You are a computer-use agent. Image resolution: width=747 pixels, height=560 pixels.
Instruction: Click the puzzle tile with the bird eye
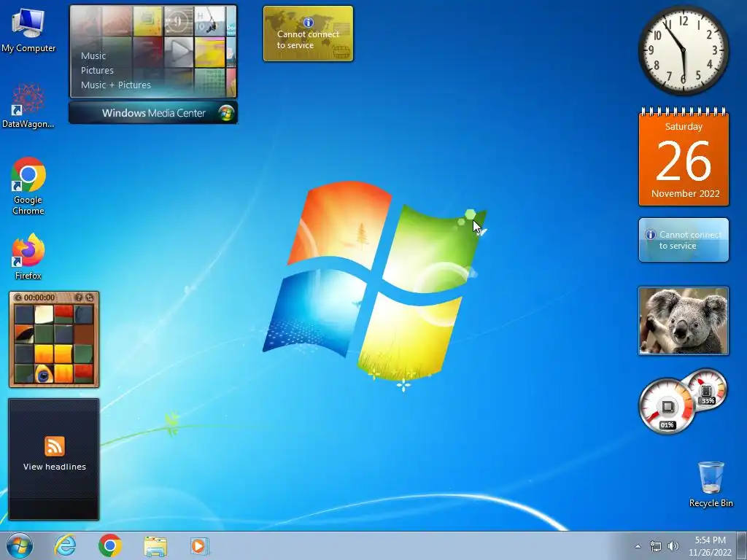click(x=44, y=374)
